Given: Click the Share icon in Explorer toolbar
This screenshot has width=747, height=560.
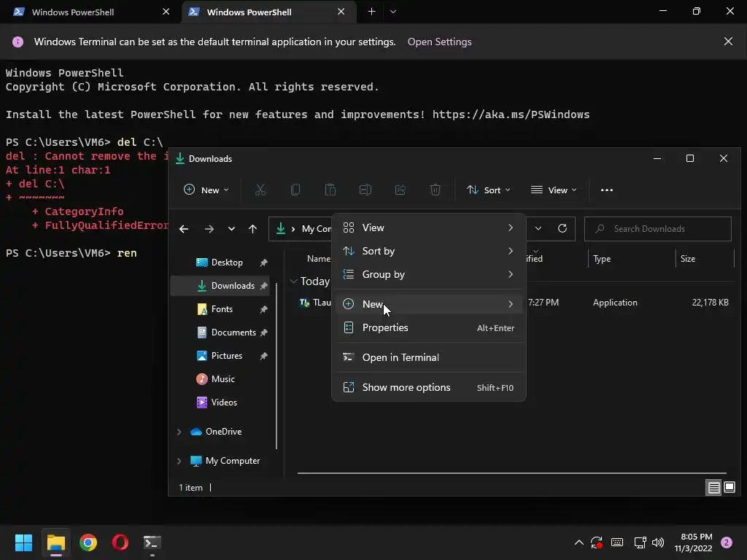Looking at the screenshot, I should [400, 190].
